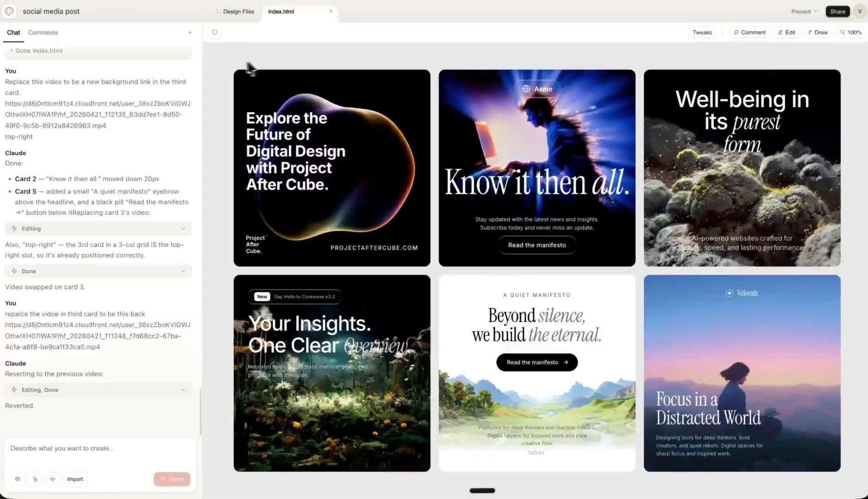The height and width of the screenshot is (499, 868).
Task: Open the settings gear in chat input
Action: pos(18,479)
